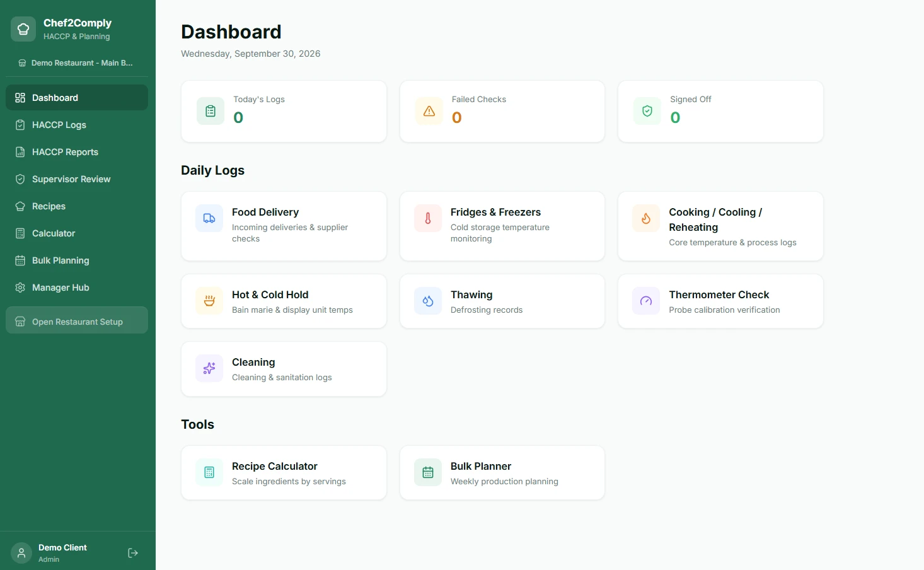The width and height of the screenshot is (924, 570).
Task: Click the Failed Checks warning triangle icon
Action: [x=429, y=111]
